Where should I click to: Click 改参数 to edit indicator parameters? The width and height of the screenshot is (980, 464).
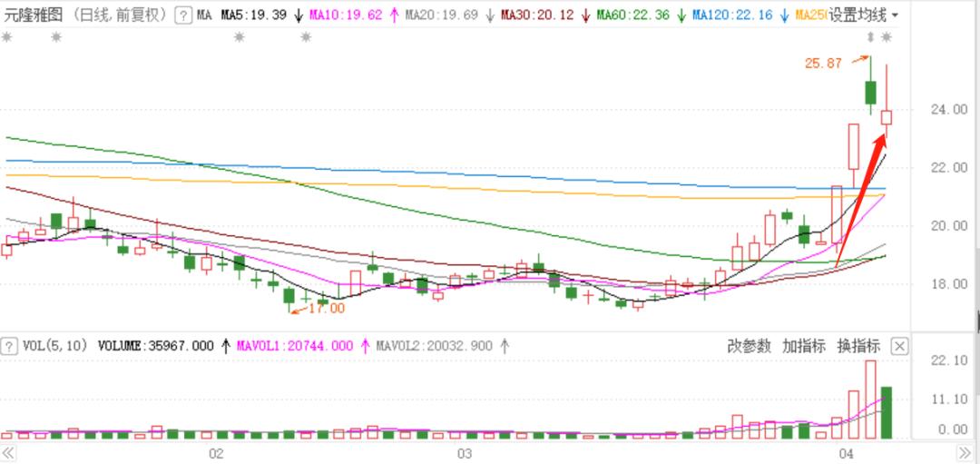pos(749,346)
